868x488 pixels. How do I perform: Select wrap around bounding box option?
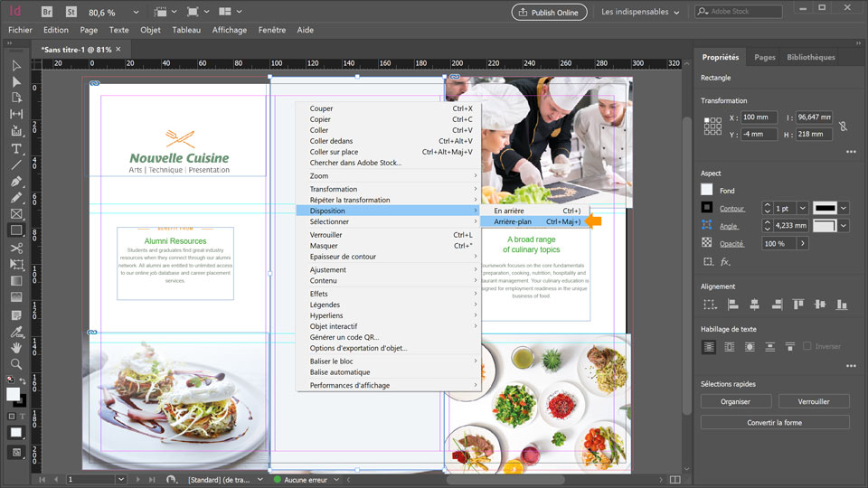730,347
